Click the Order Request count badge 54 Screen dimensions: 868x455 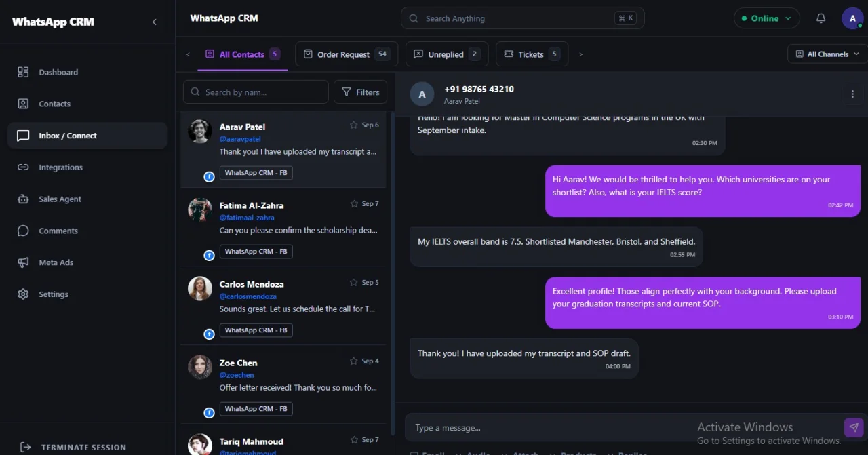[382, 54]
